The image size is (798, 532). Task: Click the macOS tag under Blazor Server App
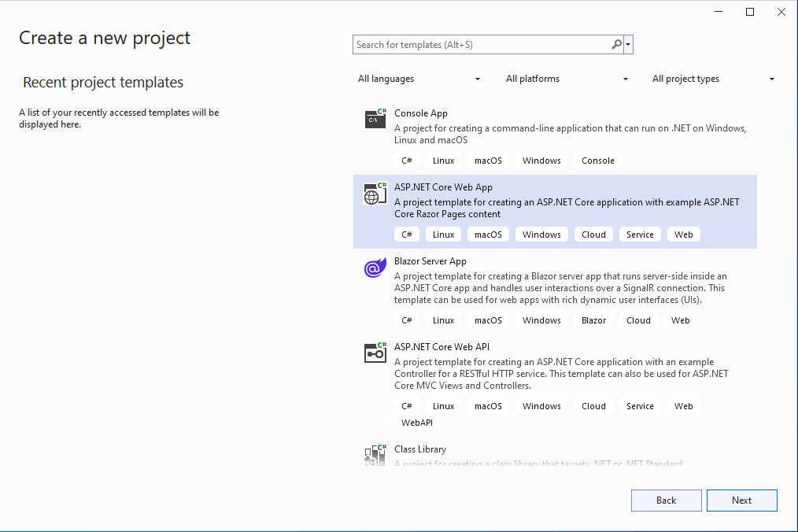(488, 320)
